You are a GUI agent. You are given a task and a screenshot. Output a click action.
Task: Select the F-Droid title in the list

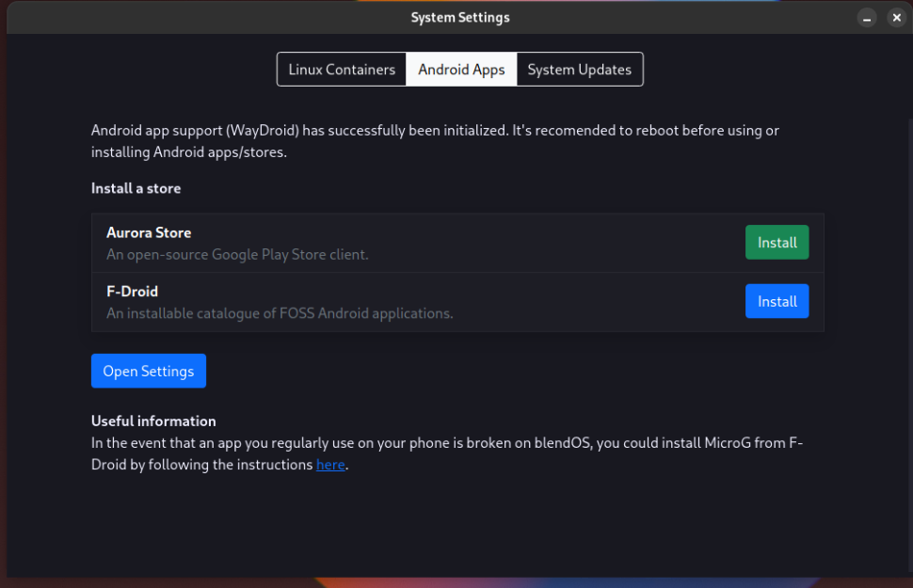click(x=132, y=292)
